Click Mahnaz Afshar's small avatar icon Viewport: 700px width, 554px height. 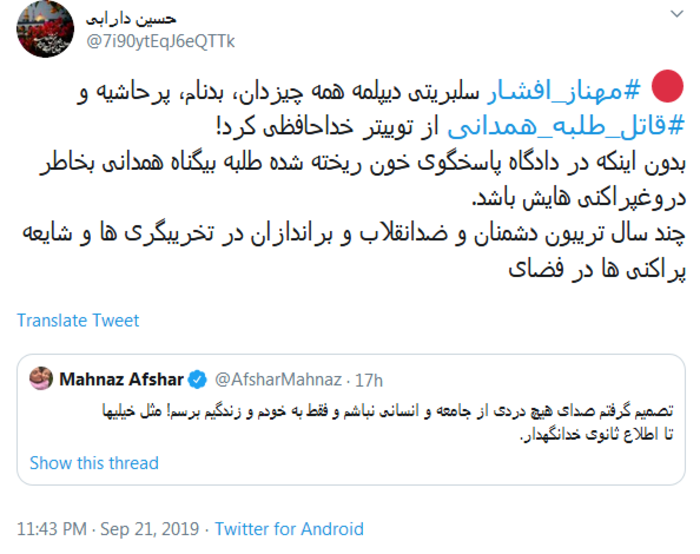click(x=41, y=379)
